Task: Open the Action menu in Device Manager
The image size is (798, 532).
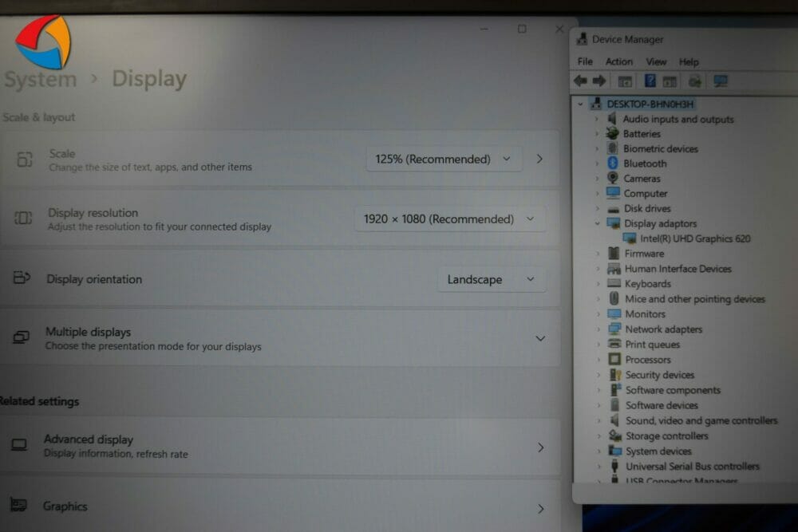Action: pyautogui.click(x=619, y=61)
